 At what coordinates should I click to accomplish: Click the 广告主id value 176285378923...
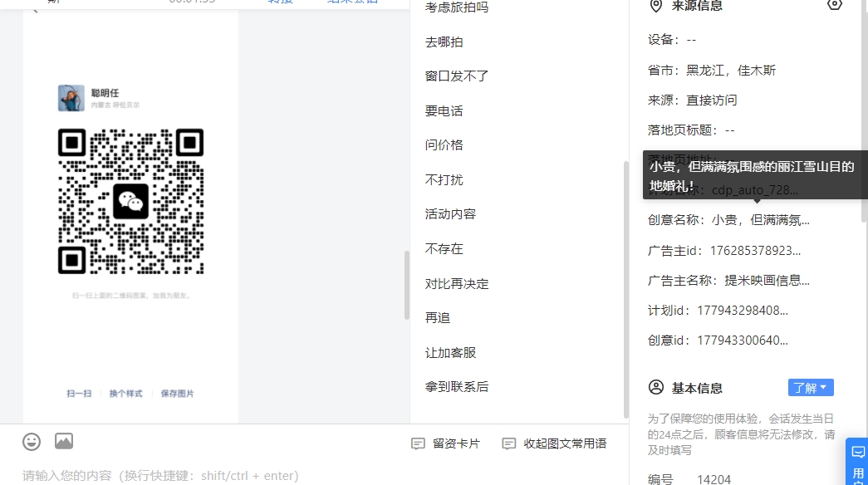[755, 251]
